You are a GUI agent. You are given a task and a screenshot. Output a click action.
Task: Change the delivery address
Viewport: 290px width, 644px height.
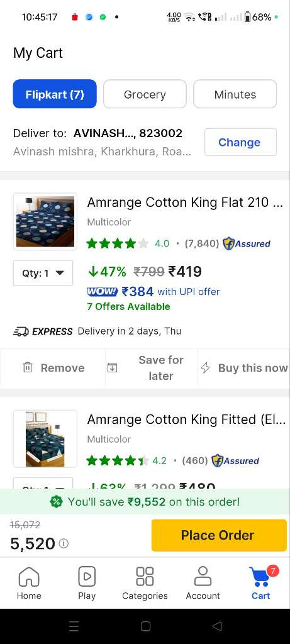[x=240, y=142]
